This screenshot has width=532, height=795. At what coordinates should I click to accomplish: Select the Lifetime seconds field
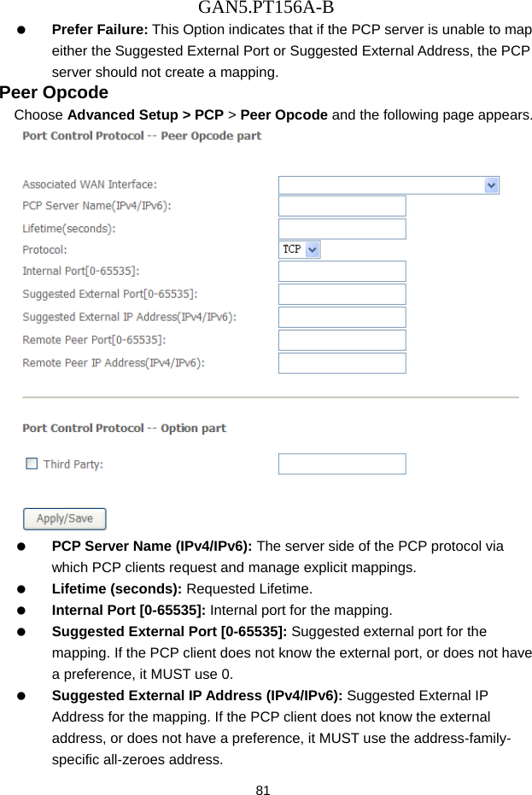click(342, 228)
